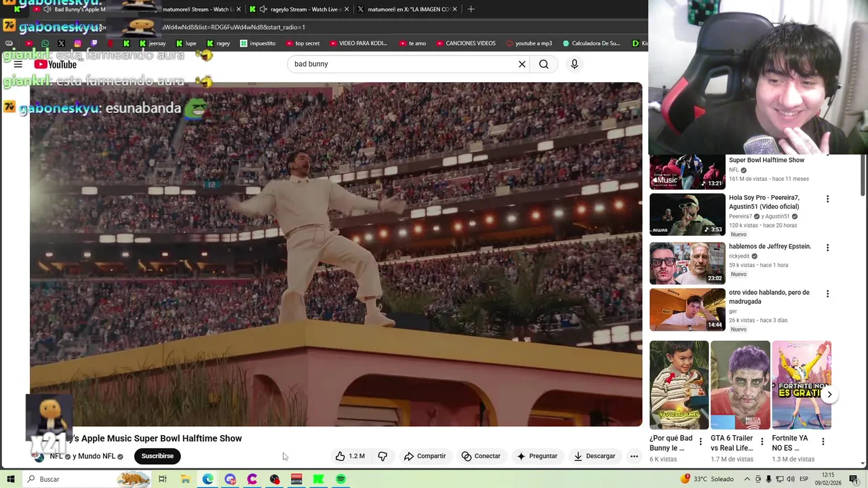Download the video via Descargar
The width and height of the screenshot is (868, 488).
[x=594, y=456]
